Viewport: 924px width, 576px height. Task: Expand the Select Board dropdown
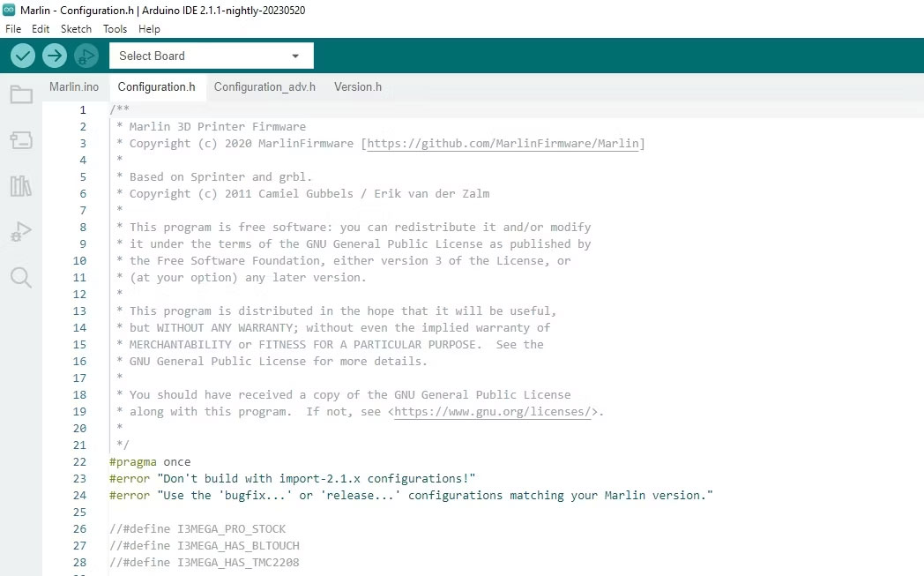pyautogui.click(x=212, y=56)
